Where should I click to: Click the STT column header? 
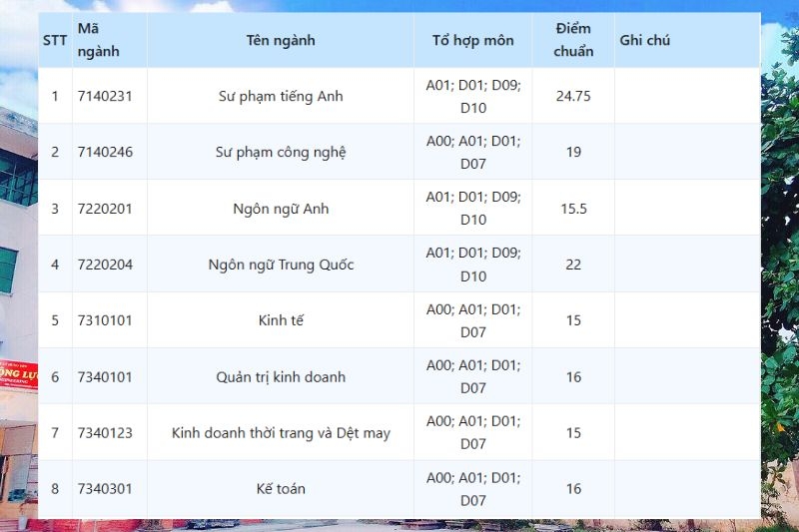pyautogui.click(x=55, y=40)
